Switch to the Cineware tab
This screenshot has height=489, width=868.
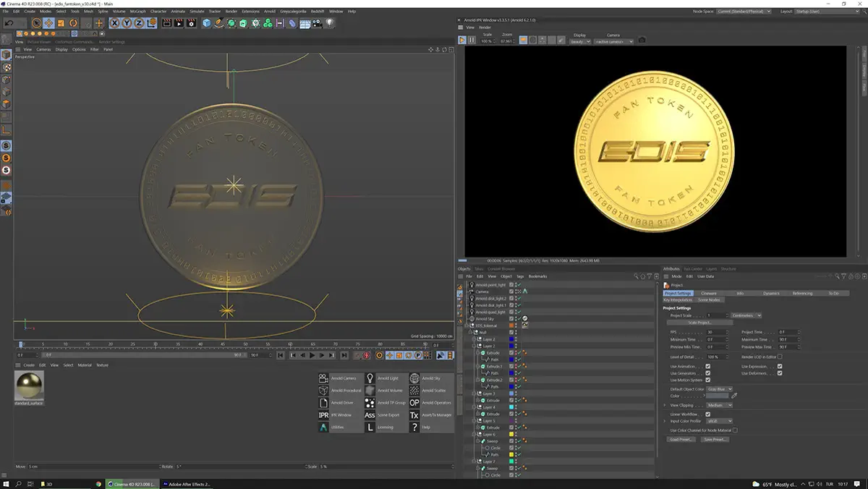point(709,293)
